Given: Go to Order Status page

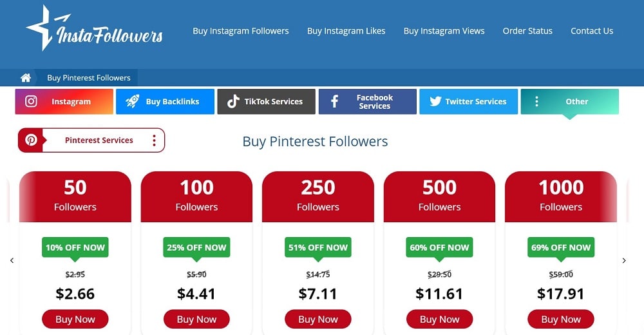Looking at the screenshot, I should (527, 31).
